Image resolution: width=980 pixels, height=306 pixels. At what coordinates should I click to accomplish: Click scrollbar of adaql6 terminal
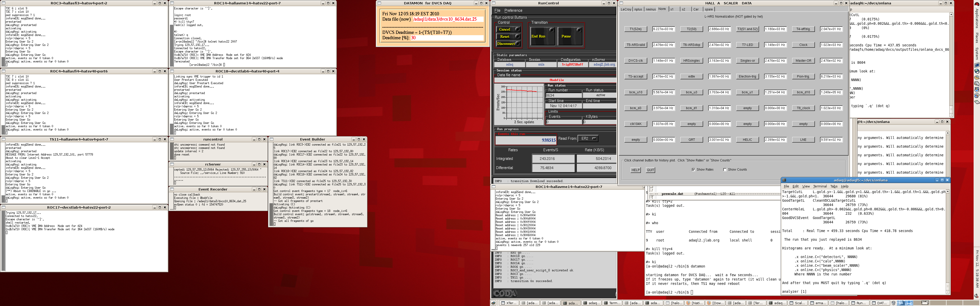point(951,65)
